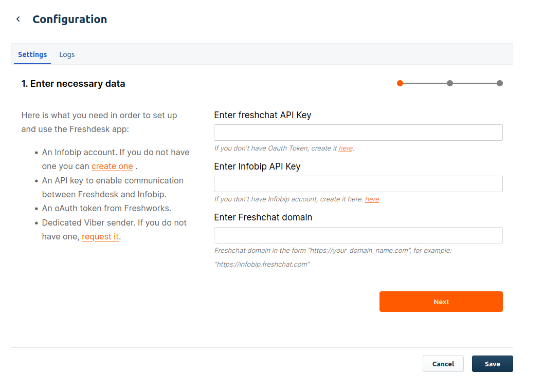The height and width of the screenshot is (392, 543).
Task: Click the 'Enter freshchat API Key' label
Action: pyautogui.click(x=262, y=115)
